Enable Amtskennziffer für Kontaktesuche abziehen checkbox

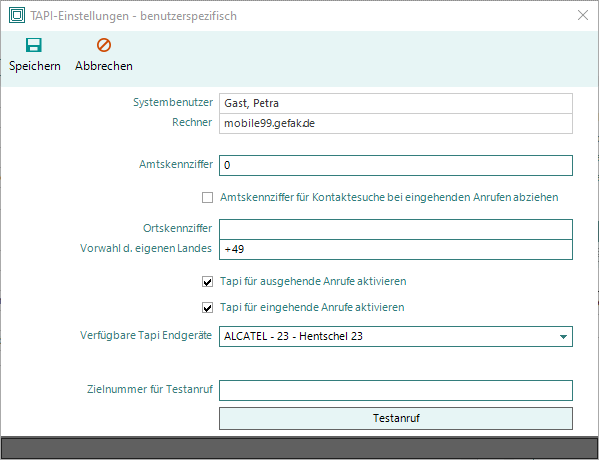tap(207, 198)
